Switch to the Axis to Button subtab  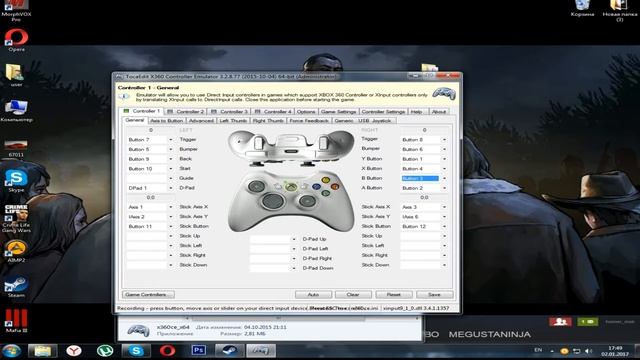[167, 121]
